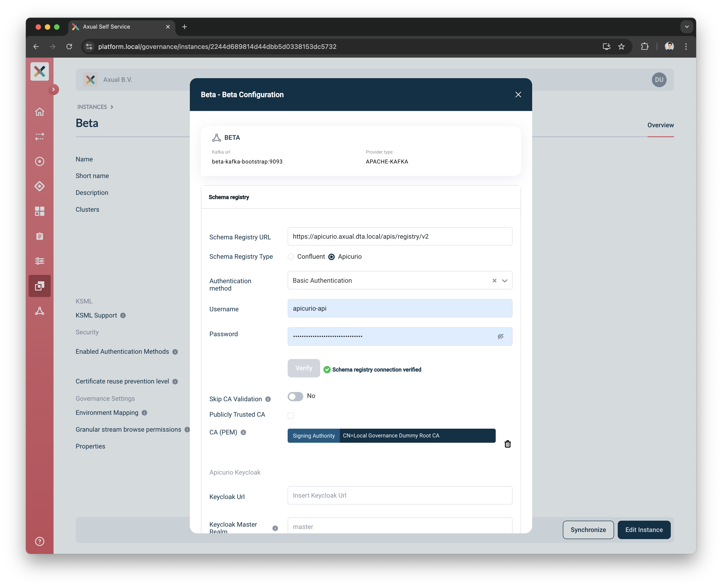
Task: Click the Password input field
Action: [x=400, y=336]
